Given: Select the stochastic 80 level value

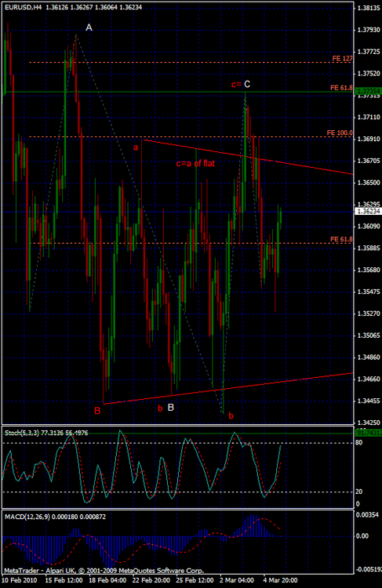Looking at the screenshot, I should 358,443.
